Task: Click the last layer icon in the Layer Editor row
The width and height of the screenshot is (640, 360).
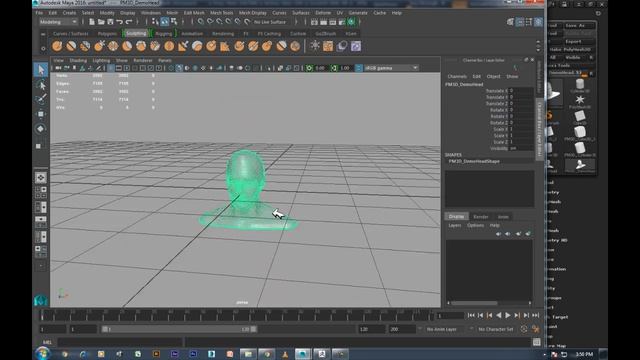Action: (528, 234)
